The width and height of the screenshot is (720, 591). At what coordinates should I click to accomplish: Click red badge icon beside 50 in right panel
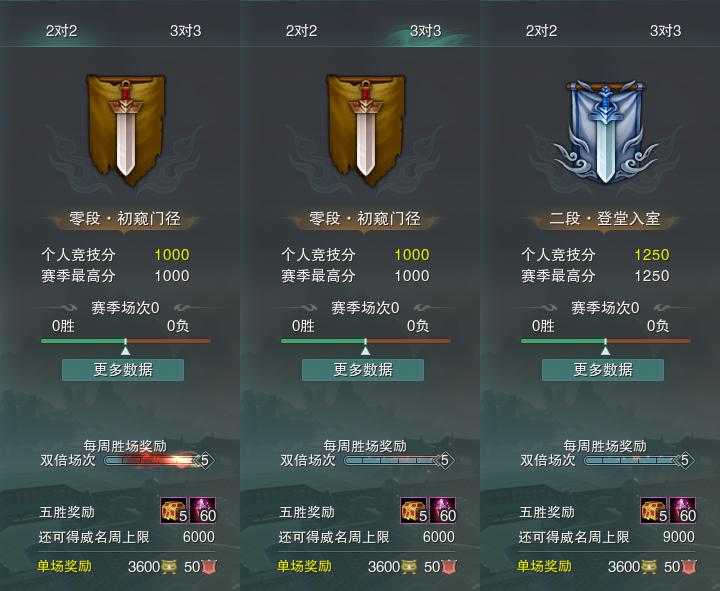(x=689, y=567)
